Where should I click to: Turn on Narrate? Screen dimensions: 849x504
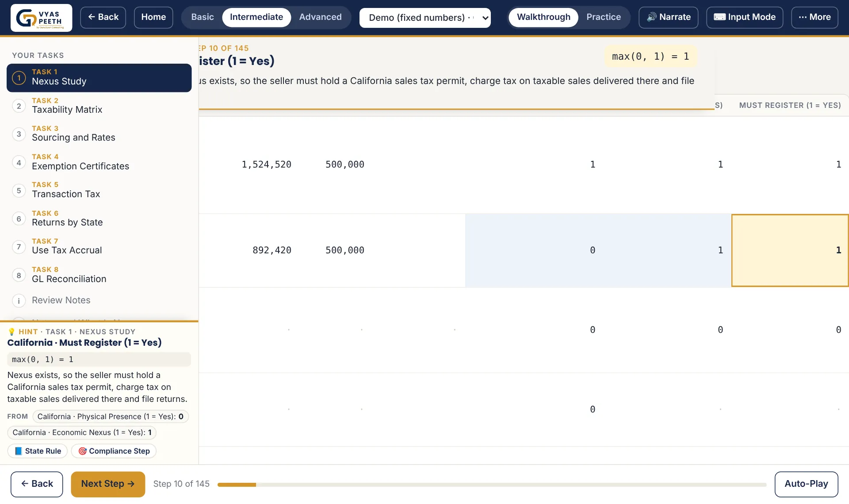pos(668,17)
